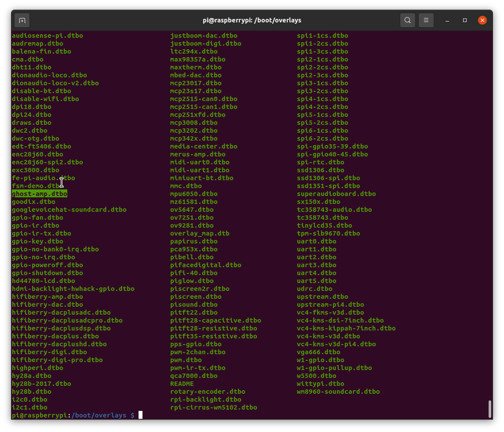The image size is (504, 432).
Task: Click the command prompt cursor
Action: click(x=140, y=415)
